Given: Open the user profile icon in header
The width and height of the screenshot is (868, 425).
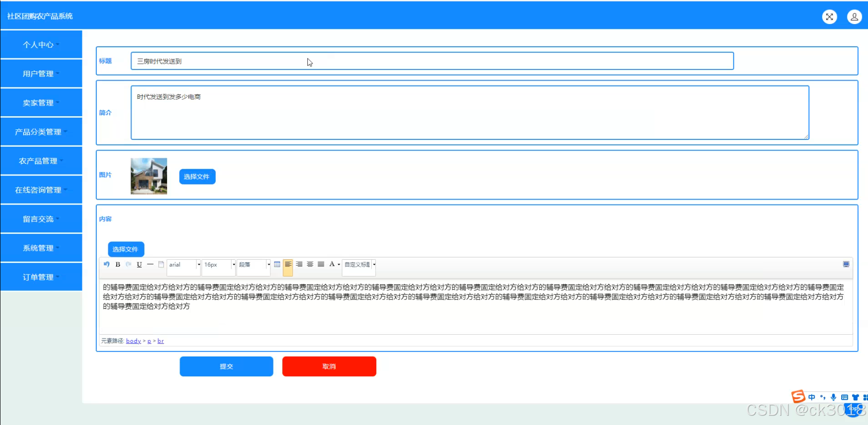Looking at the screenshot, I should 854,17.
